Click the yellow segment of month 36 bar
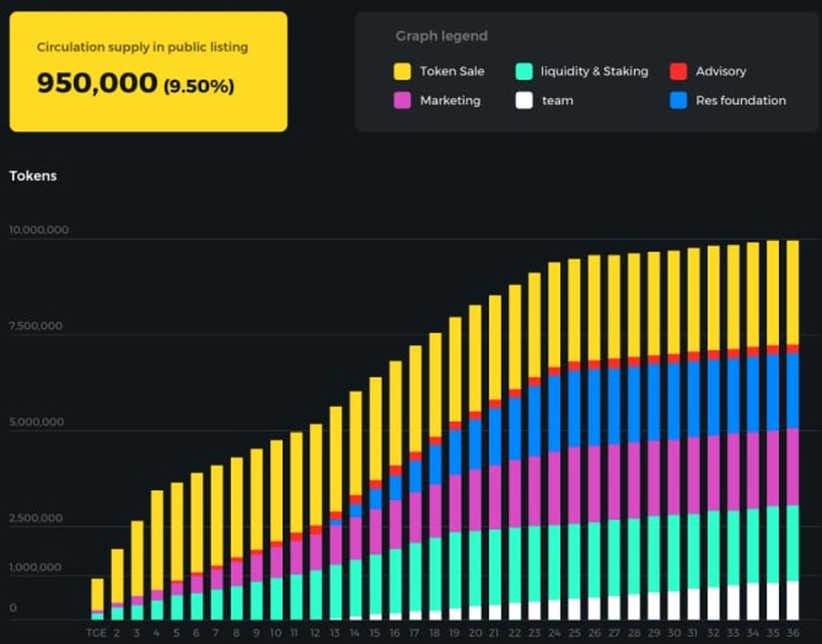 tap(792, 291)
